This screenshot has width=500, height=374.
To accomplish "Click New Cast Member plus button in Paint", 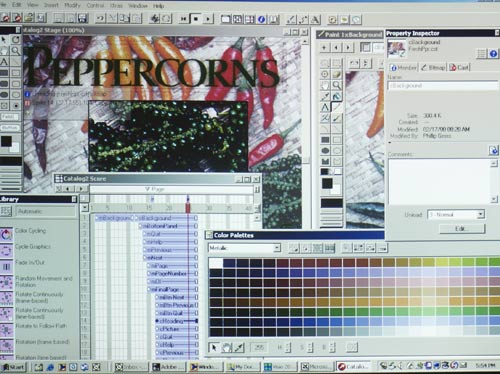I will click(324, 47).
